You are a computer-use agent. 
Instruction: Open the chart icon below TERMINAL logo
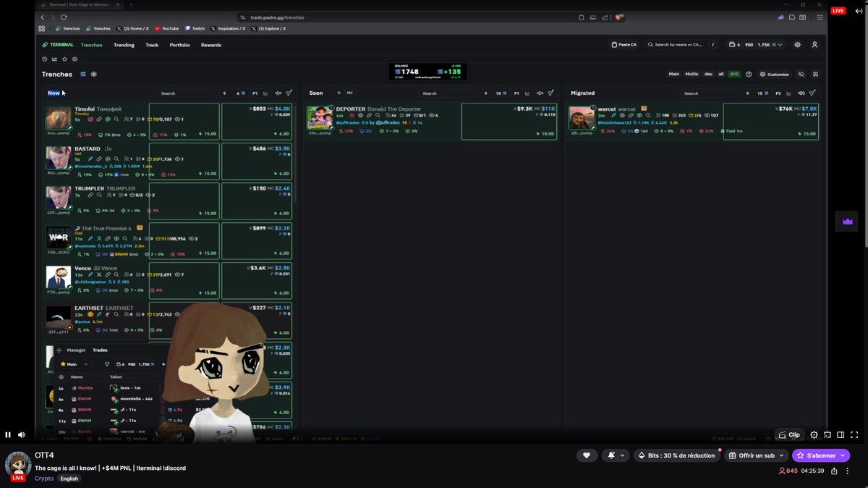click(x=54, y=59)
